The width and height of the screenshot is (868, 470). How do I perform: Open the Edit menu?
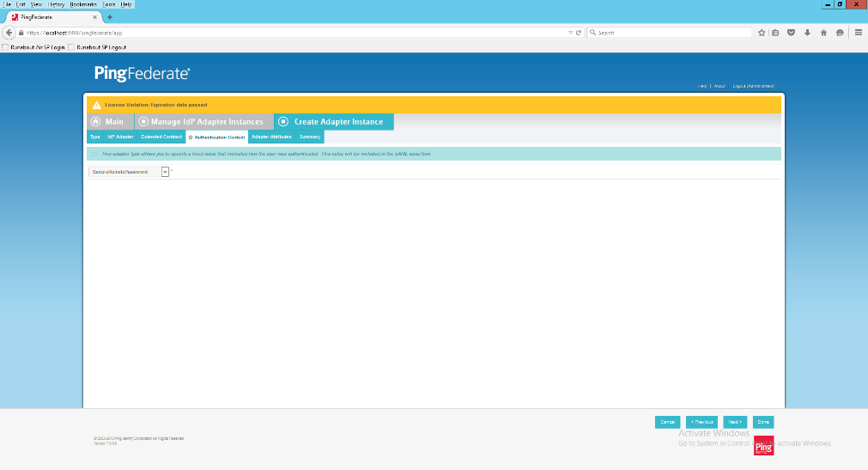pos(21,4)
